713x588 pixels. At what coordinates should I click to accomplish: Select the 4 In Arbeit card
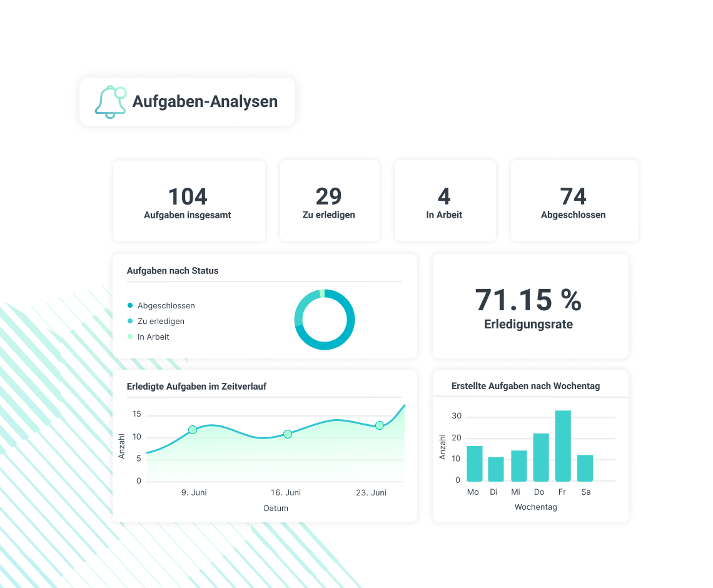tap(444, 201)
